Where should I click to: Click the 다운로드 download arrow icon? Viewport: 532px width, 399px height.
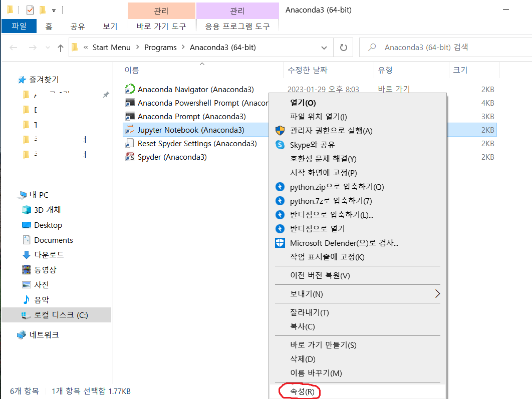pyautogui.click(x=27, y=255)
